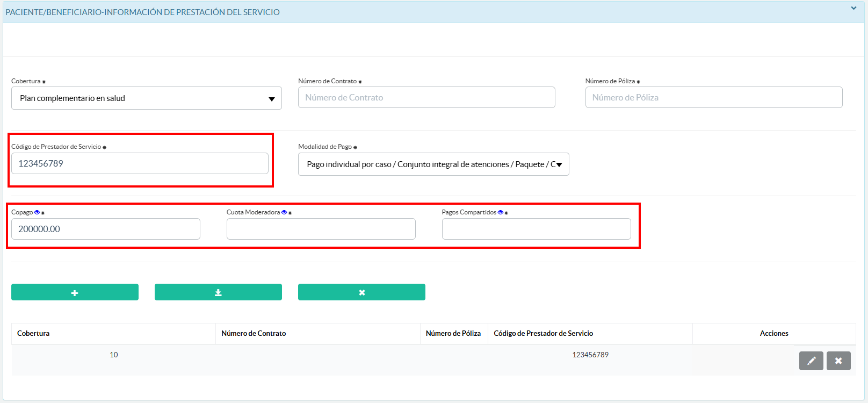This screenshot has width=868, height=403.
Task: Click the green download icon button
Action: click(x=218, y=292)
